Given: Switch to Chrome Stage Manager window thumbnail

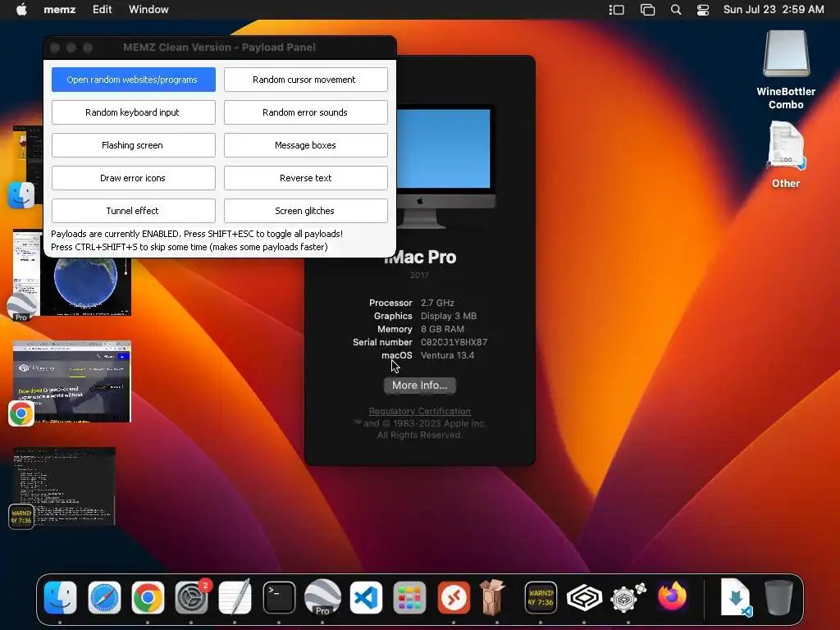Looking at the screenshot, I should coord(71,382).
